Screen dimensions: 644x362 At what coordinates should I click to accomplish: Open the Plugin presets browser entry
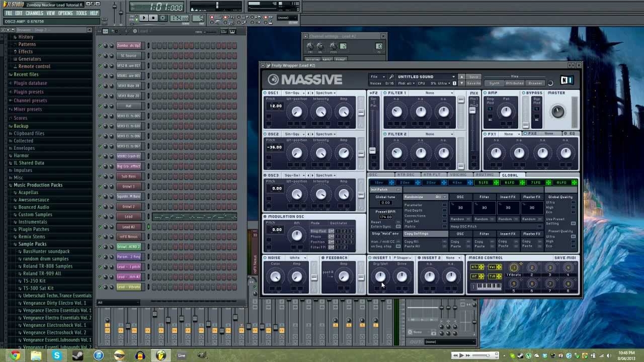click(29, 92)
